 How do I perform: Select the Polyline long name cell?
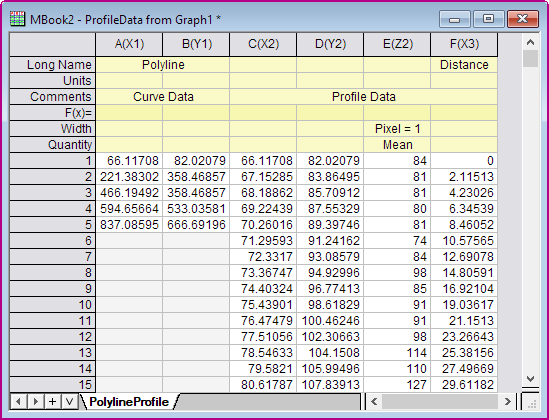coord(163,65)
